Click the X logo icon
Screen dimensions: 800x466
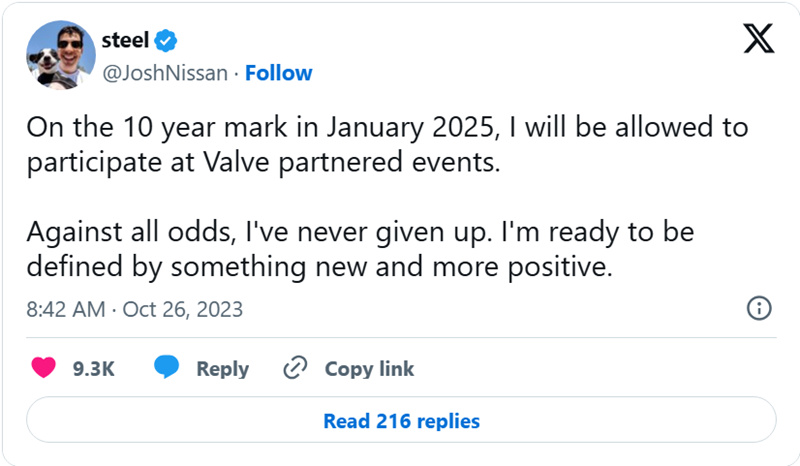coord(759,39)
